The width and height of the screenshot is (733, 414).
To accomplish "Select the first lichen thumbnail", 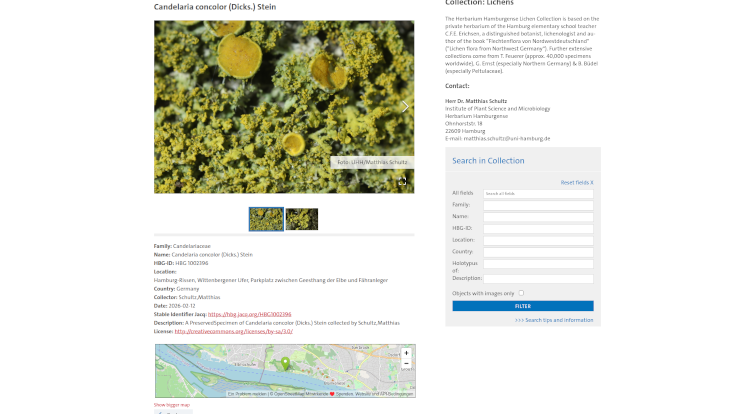I will 266,219.
